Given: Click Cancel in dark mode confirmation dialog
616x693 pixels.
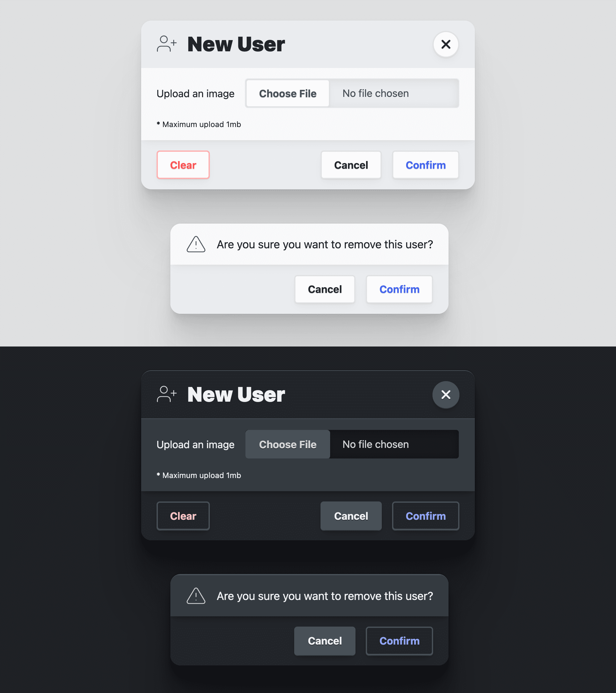Looking at the screenshot, I should click(325, 641).
